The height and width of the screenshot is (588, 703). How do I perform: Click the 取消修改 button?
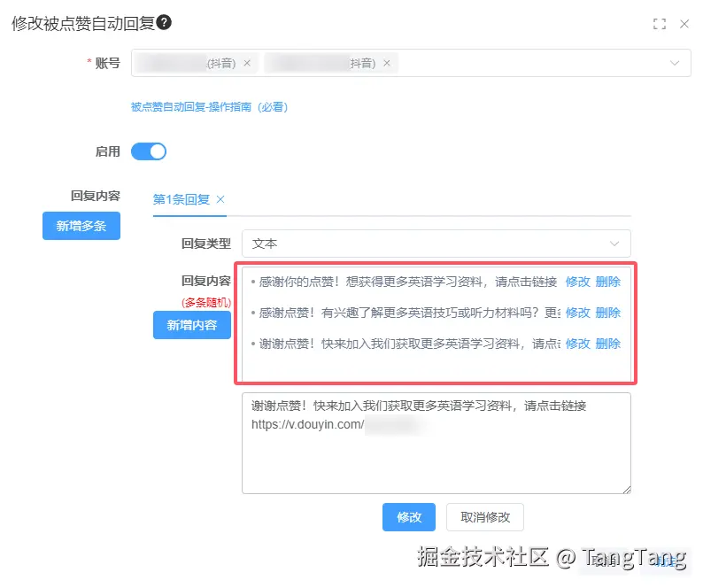pyautogui.click(x=485, y=517)
